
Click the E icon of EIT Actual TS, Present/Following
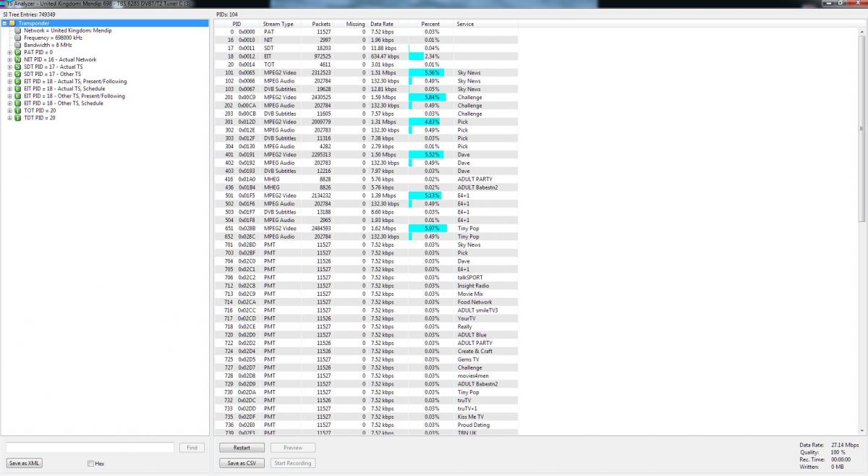pyautogui.click(x=18, y=81)
